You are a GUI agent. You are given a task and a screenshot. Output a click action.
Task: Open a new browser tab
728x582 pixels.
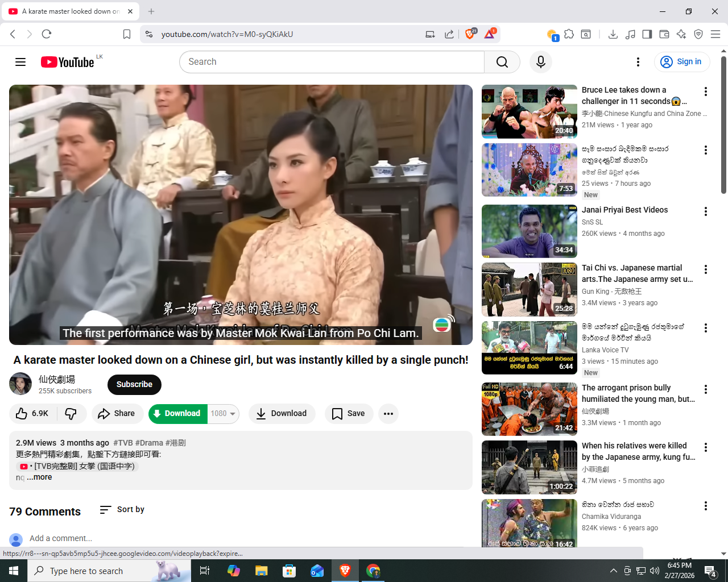(151, 11)
